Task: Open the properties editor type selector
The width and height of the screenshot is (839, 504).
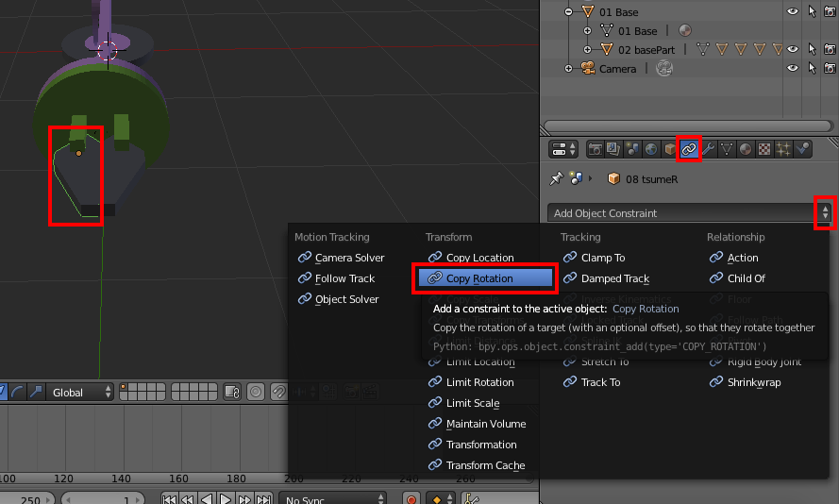Action: tap(563, 149)
